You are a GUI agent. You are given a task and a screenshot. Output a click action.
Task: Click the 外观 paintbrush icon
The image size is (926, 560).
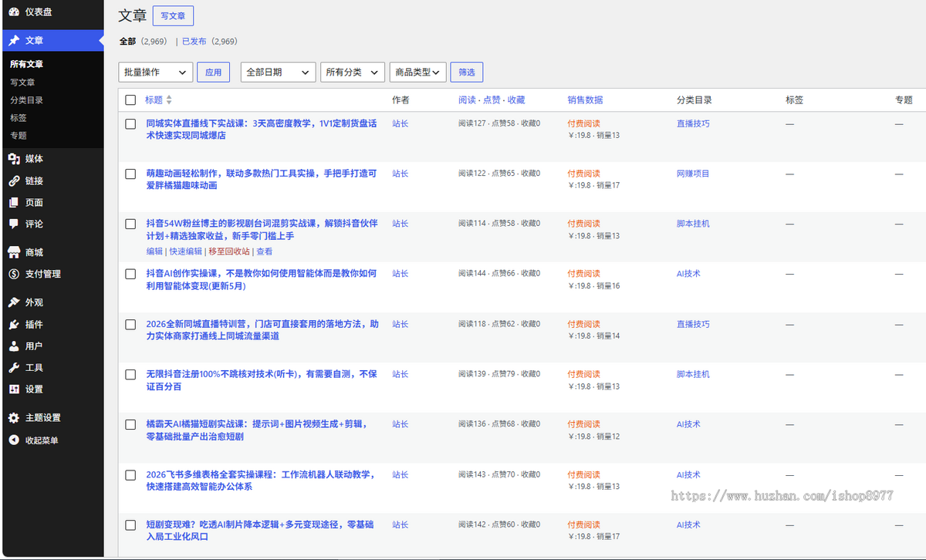tap(14, 302)
